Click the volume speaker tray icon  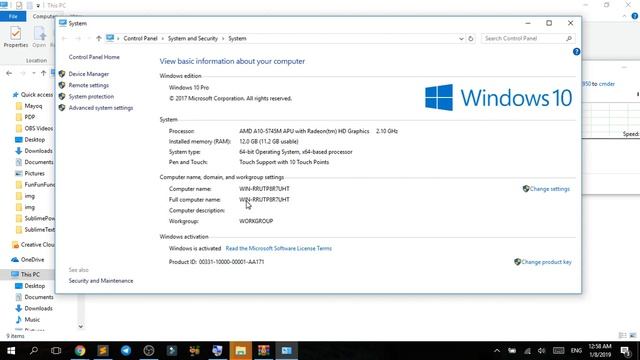[x=541, y=351]
